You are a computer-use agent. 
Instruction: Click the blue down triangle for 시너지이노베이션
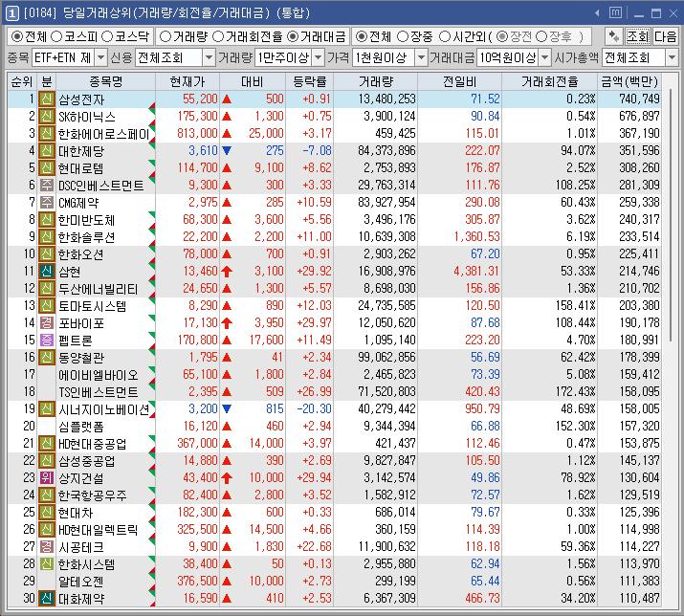[x=227, y=408]
